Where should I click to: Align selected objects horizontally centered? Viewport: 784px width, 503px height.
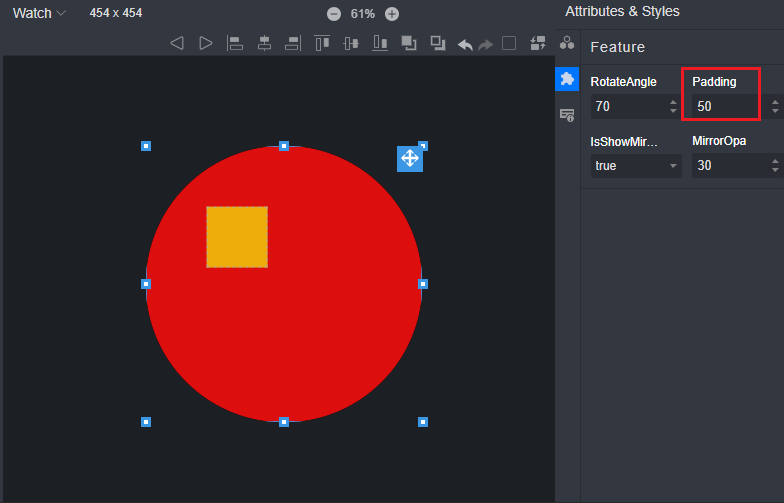pos(264,43)
